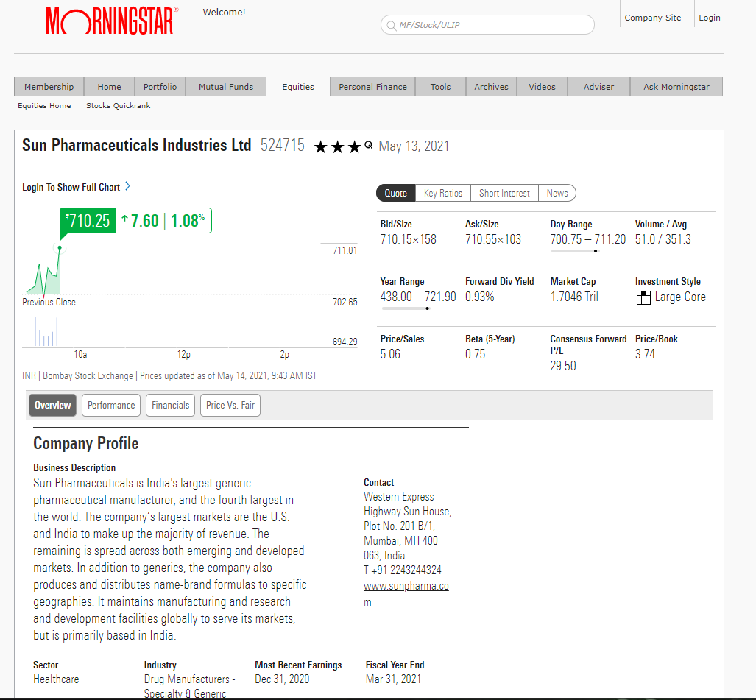
Task: Open the Price Vs. Fair section button
Action: (x=230, y=405)
